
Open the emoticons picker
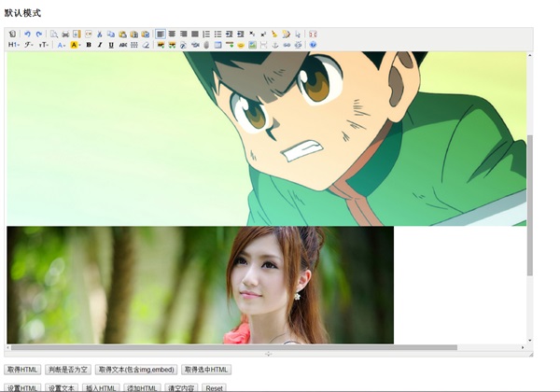(x=241, y=45)
